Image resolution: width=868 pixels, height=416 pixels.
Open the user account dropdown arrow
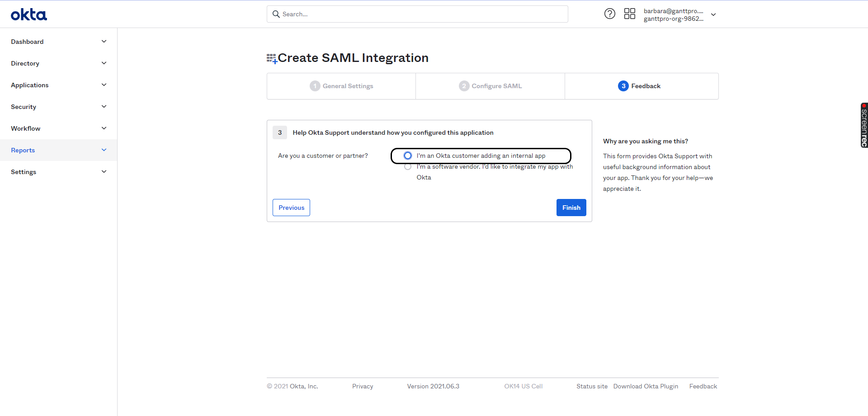coord(713,14)
